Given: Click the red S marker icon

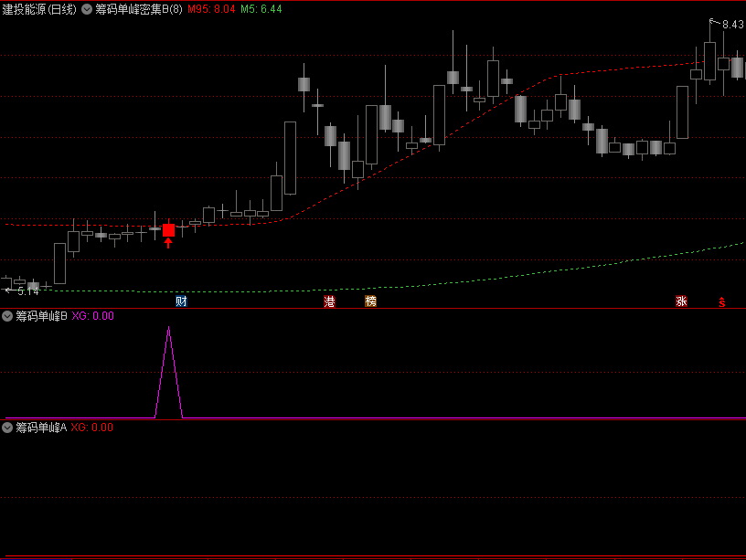Looking at the screenshot, I should (x=721, y=301).
